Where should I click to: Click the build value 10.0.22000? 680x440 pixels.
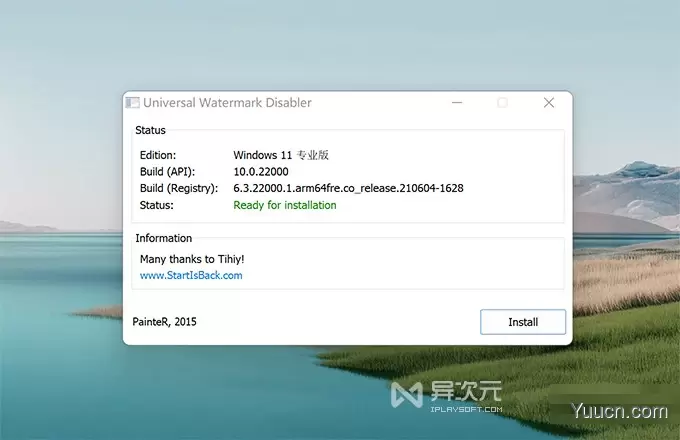coord(261,172)
